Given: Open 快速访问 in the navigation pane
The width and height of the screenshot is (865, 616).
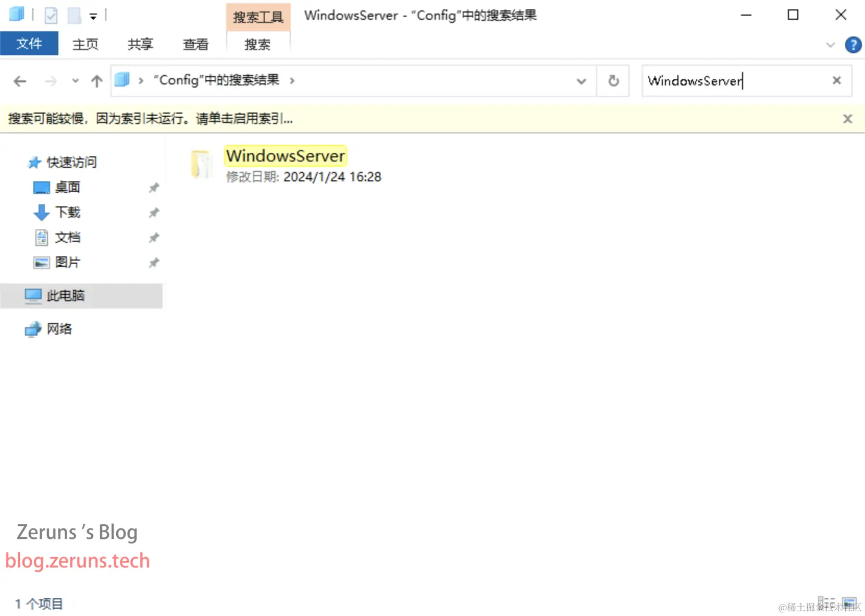Looking at the screenshot, I should 71,163.
